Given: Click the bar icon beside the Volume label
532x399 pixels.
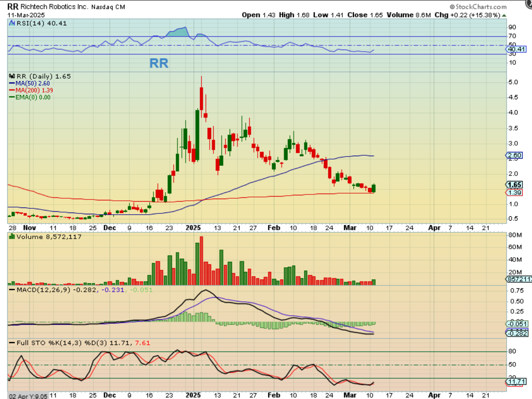Looking at the screenshot, I should pyautogui.click(x=11, y=237).
